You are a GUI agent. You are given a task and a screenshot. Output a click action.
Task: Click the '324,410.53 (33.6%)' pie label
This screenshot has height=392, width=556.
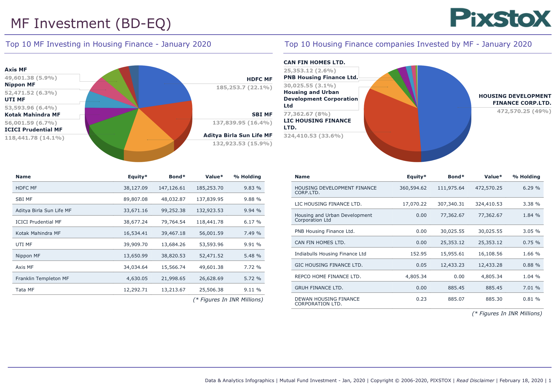coord(313,136)
